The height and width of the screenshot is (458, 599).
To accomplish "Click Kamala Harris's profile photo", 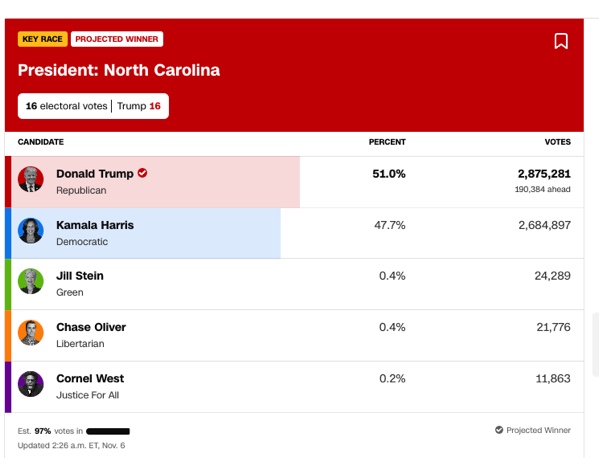I will pyautogui.click(x=31, y=231).
